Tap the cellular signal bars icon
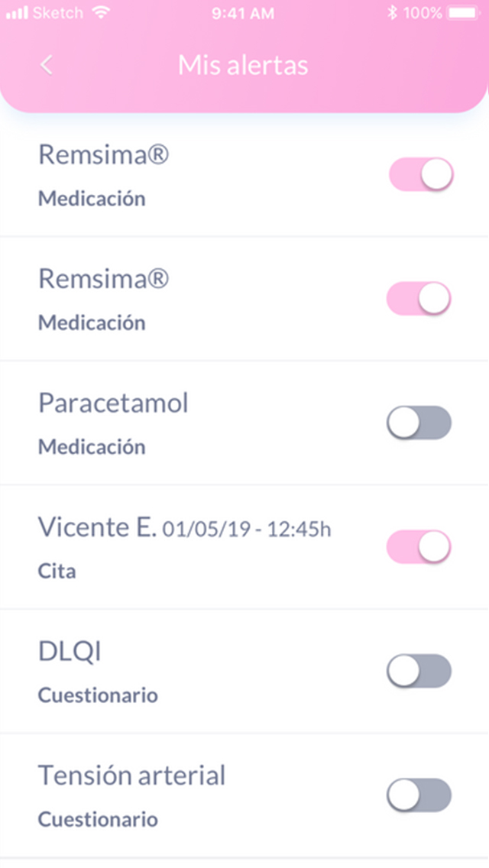This screenshot has height=868, width=489. click(17, 13)
